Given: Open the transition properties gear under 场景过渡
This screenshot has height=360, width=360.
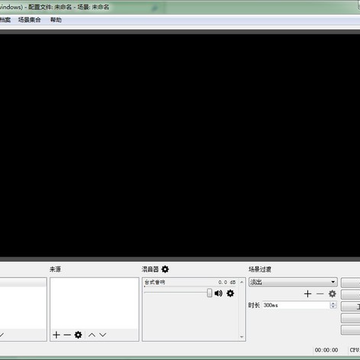Looking at the screenshot, I should coord(332,294).
